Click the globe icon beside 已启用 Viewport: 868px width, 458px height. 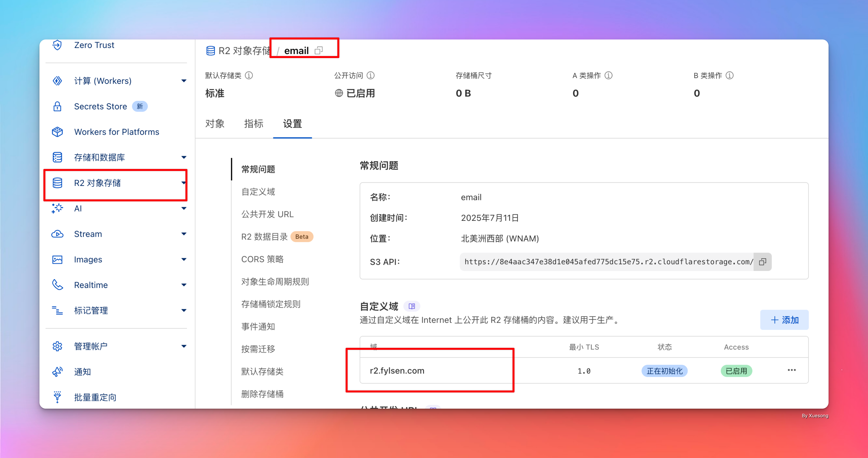(x=339, y=93)
